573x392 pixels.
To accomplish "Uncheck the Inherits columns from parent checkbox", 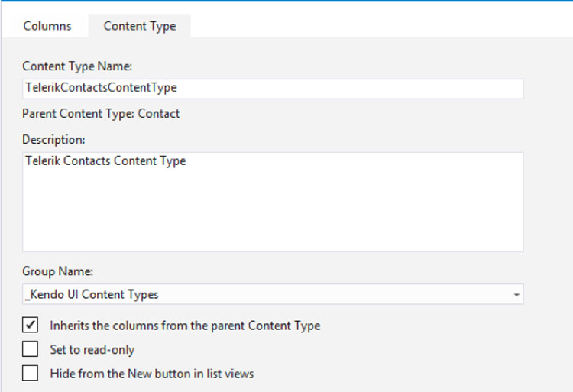I will (x=30, y=325).
